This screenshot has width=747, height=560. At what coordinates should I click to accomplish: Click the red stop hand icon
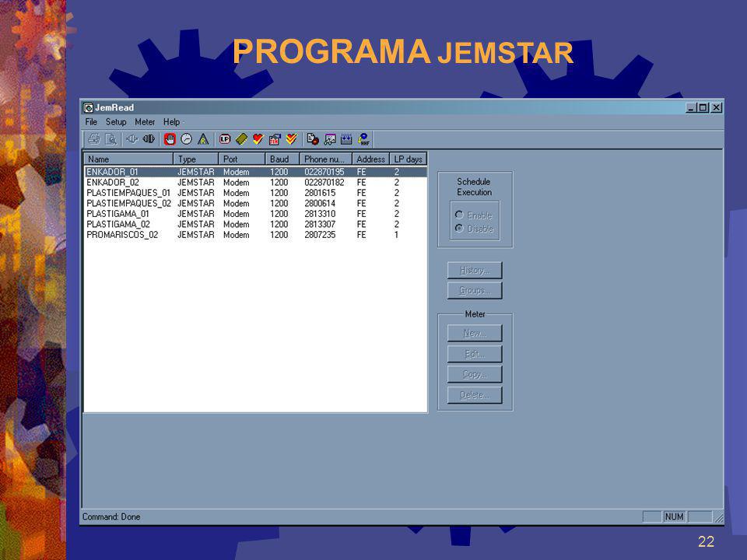170,139
